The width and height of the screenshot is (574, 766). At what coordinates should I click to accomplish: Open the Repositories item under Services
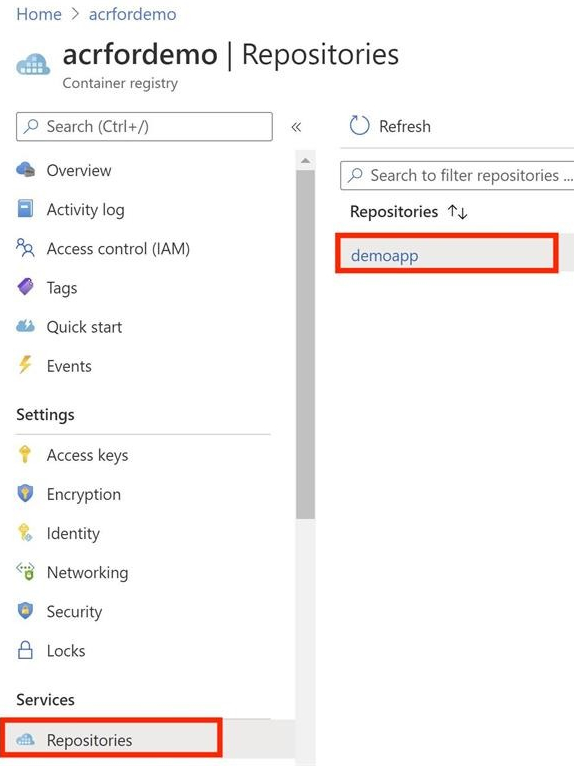pos(111,740)
